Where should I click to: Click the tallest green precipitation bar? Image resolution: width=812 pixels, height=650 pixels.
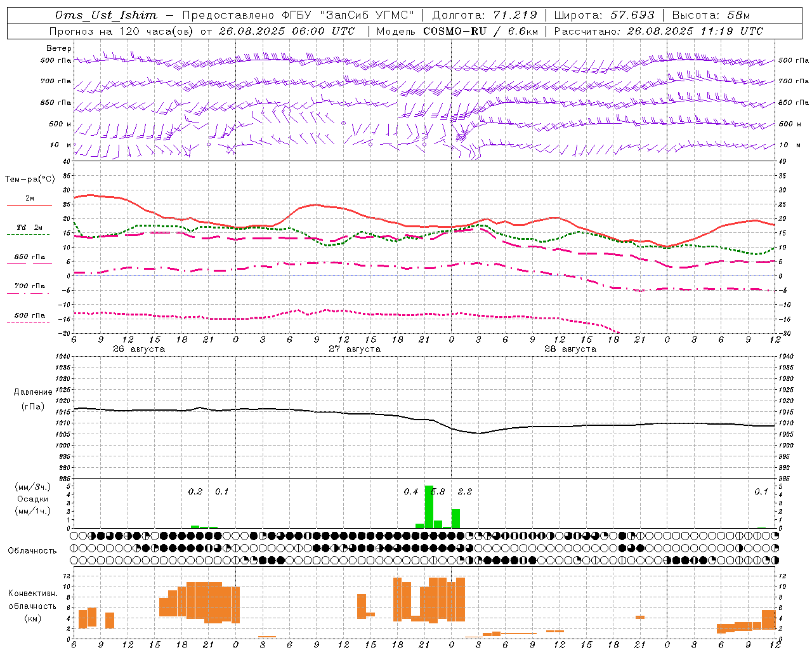(x=429, y=507)
